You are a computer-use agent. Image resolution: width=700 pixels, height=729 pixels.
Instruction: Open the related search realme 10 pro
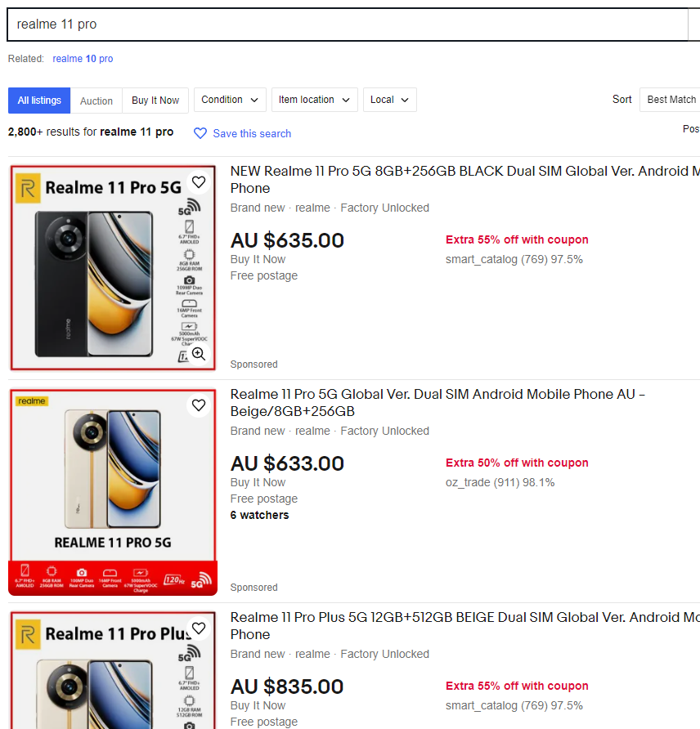coord(83,59)
